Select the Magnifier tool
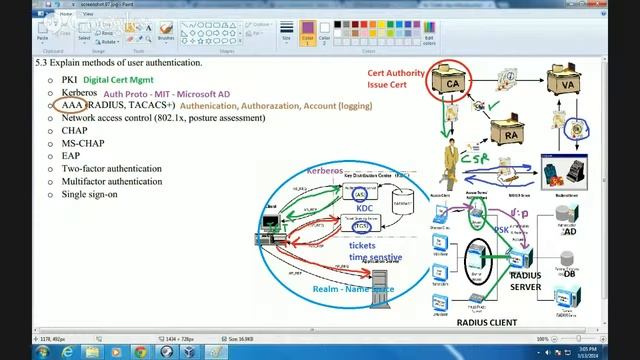This screenshot has width=640, height=360. click(x=149, y=39)
